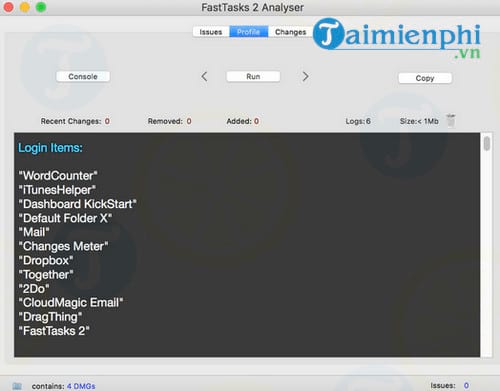Click the disk icon in status bar
This screenshot has height=391, width=500.
(17, 386)
